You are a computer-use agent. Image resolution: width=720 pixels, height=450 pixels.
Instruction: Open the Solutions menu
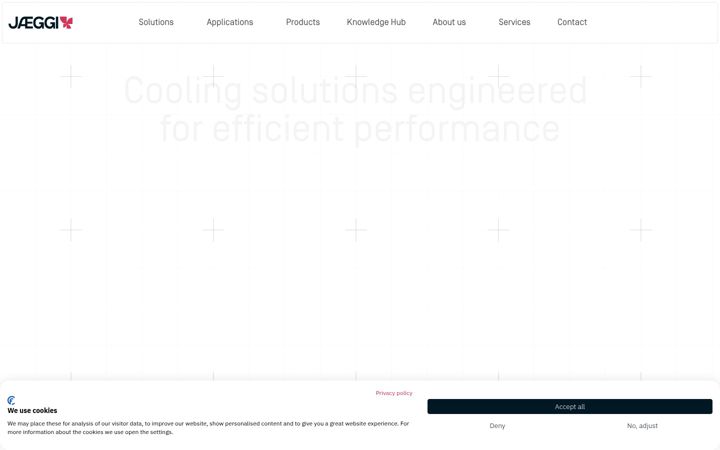coord(156,22)
